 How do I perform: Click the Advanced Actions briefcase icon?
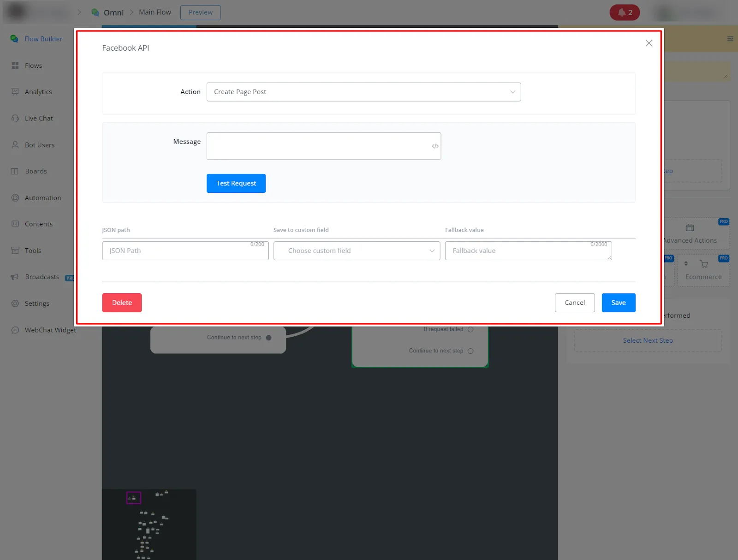pos(690,227)
